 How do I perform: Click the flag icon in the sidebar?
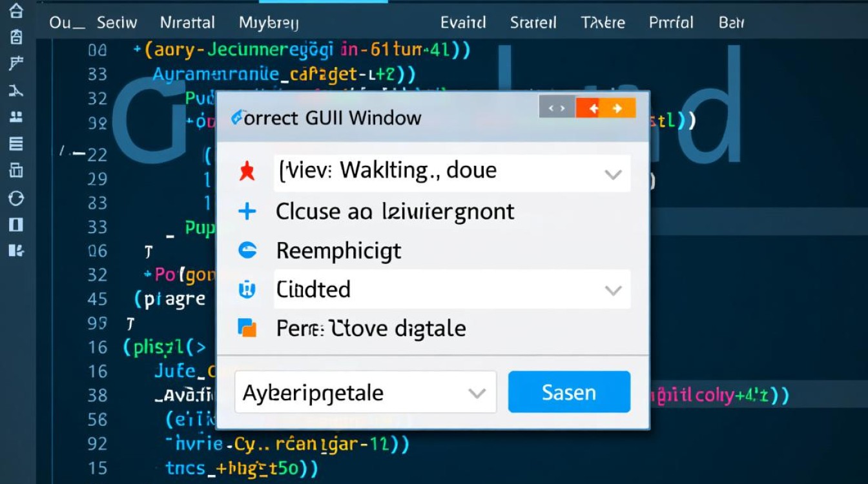click(16, 63)
